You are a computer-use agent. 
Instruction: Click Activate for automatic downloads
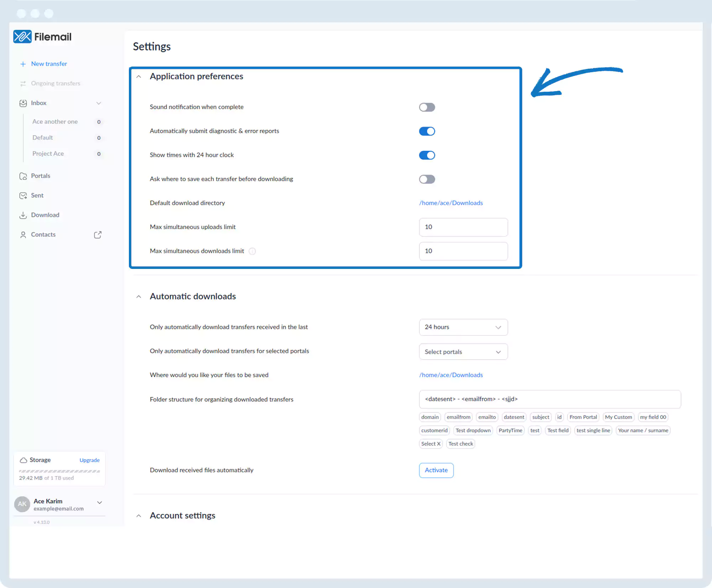tap(436, 470)
